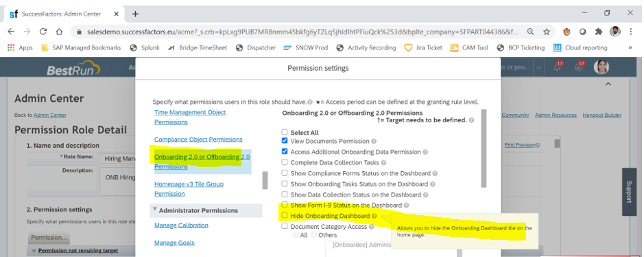This screenshot has height=257, width=644.
Task: Open Homepage v3 Tile Group Permission
Action: [x=189, y=189]
